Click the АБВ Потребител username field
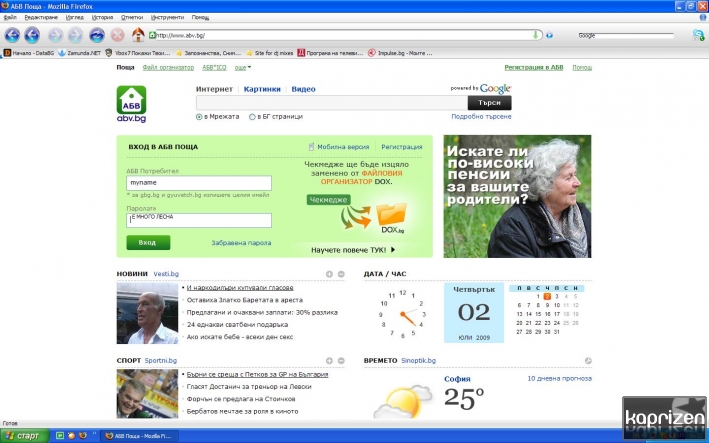The height and width of the screenshot is (443, 709). pos(199,183)
